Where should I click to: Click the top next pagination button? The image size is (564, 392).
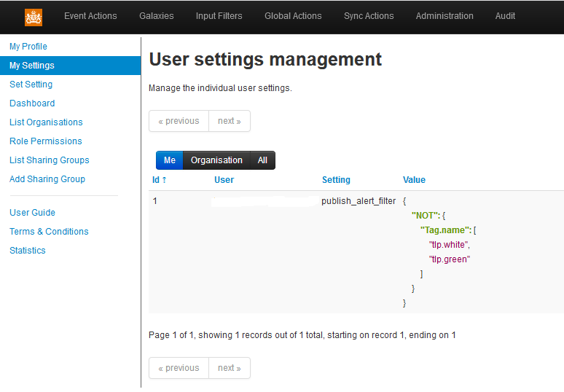(x=229, y=121)
